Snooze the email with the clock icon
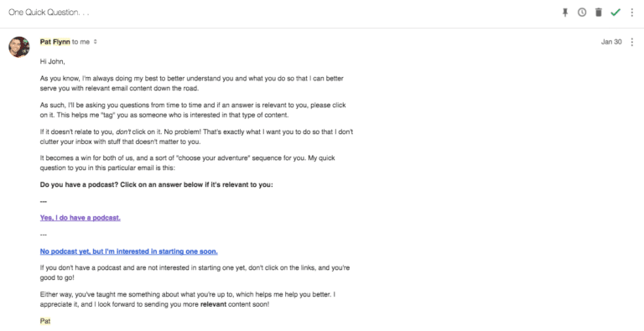The width and height of the screenshot is (644, 331). (x=582, y=13)
